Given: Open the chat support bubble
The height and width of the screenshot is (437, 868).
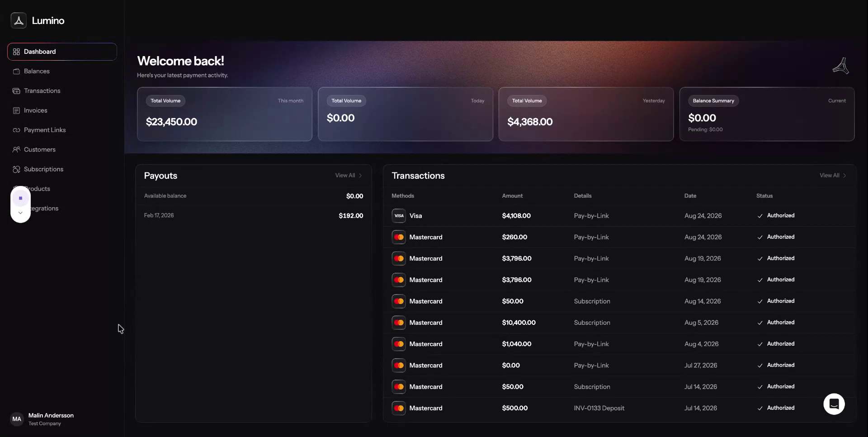Looking at the screenshot, I should click(834, 404).
